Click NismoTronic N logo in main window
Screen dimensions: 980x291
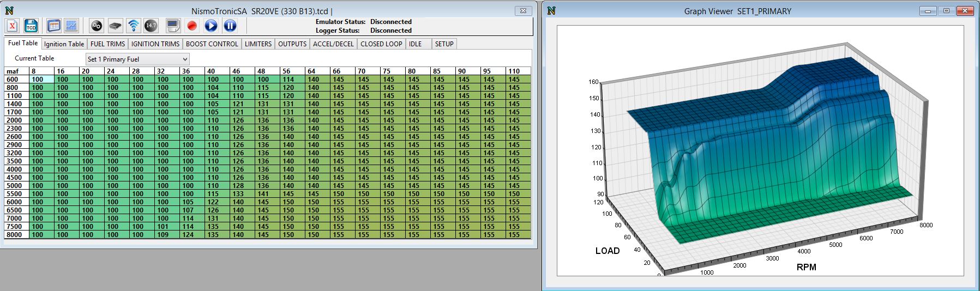9,10
